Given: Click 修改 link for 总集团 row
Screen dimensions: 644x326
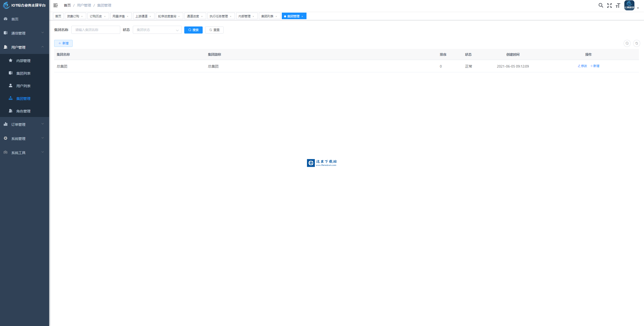Looking at the screenshot, I should pyautogui.click(x=582, y=66).
